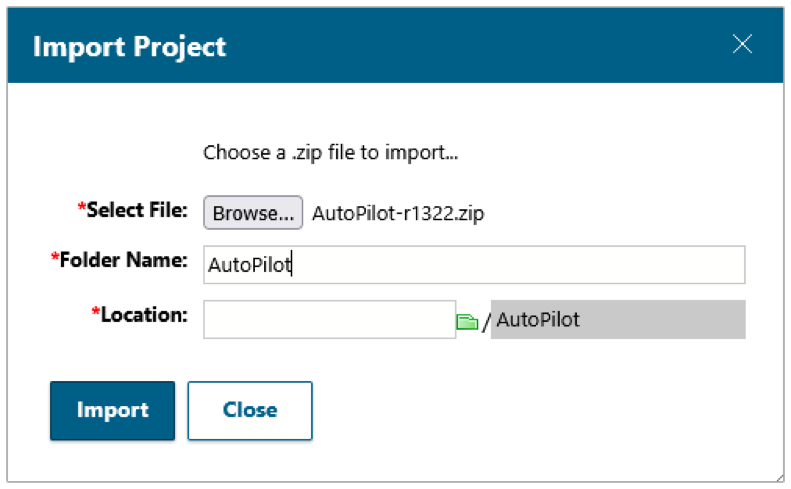
Task: Dismiss dialog with the X icon
Action: 742,44
